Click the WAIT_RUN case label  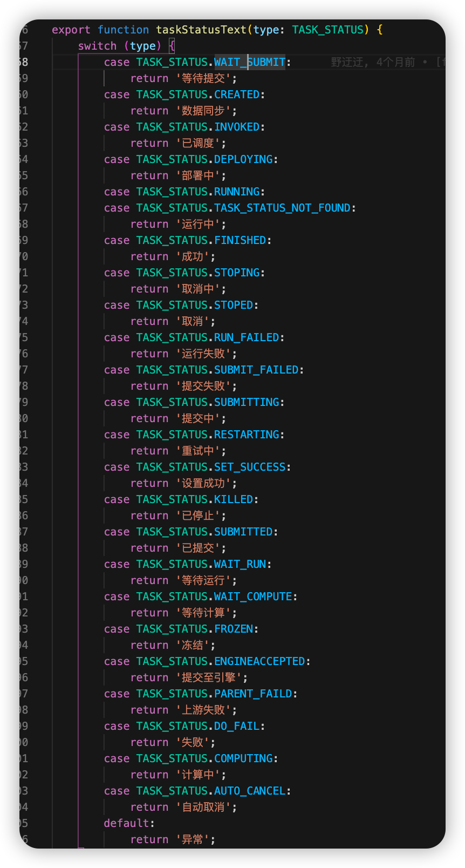240,564
